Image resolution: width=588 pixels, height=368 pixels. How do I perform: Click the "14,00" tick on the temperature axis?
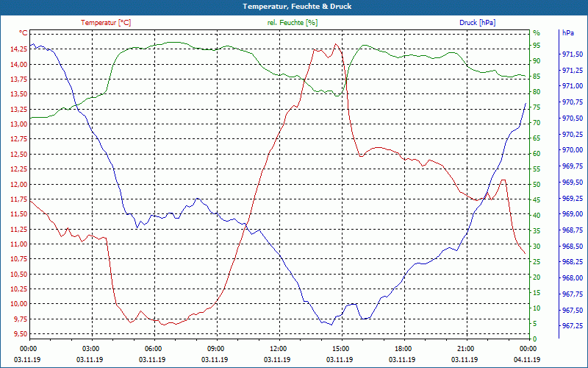pos(19,64)
